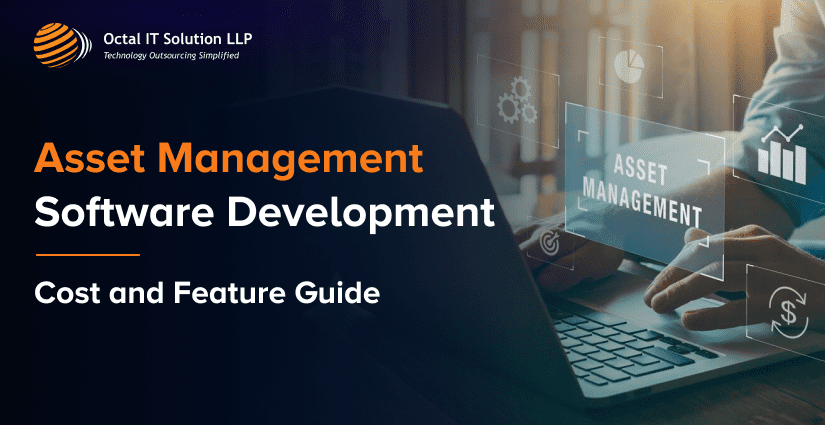
Task: Click the holographic Asset Management panel
Action: [x=645, y=191]
